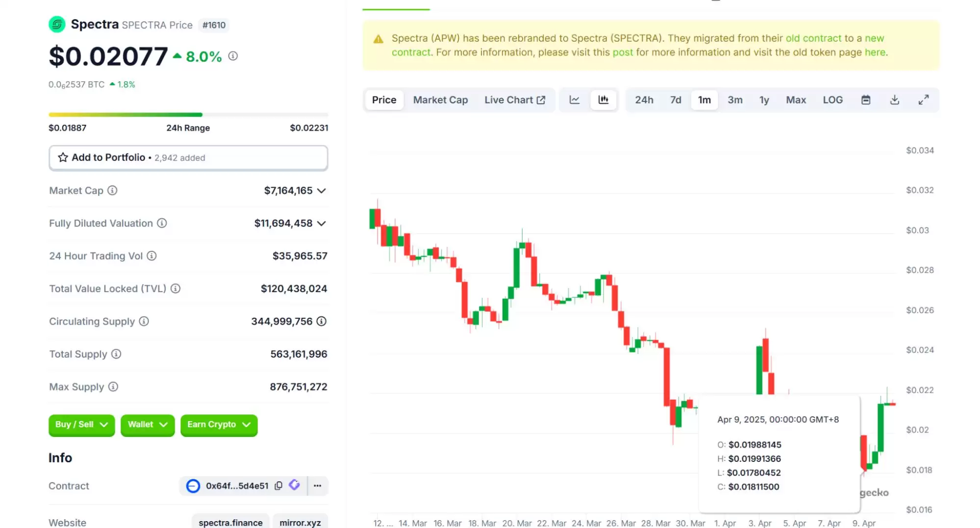Toggle LOG scale on chart
This screenshot has height=528, width=980.
832,100
